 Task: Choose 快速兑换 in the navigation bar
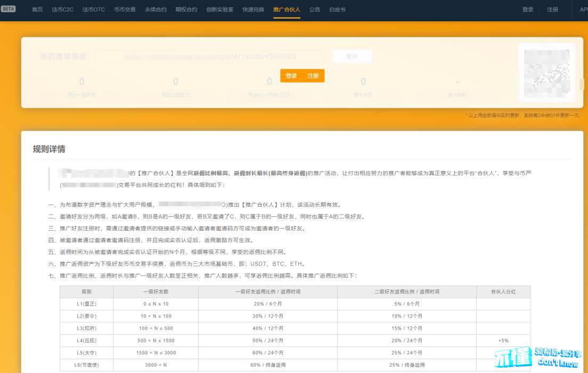(x=253, y=10)
